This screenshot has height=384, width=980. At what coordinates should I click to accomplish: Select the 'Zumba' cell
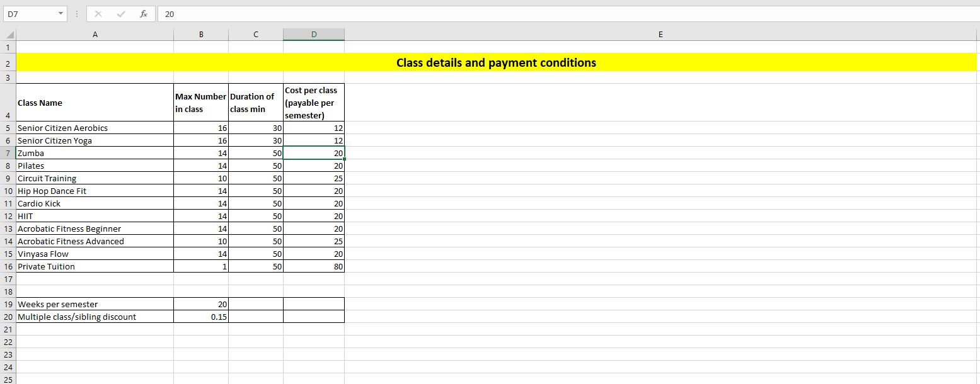(95, 153)
